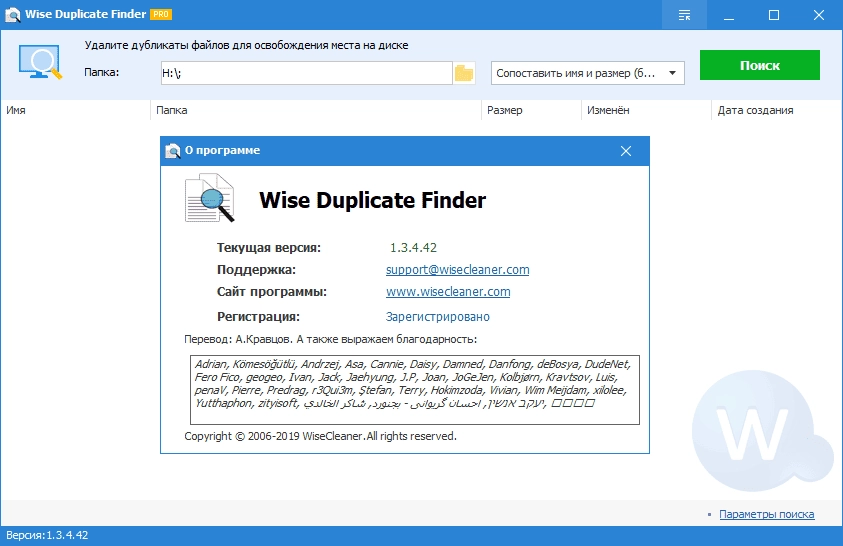Open Параметры поиска search settings link
Screen dimensions: 843x546
click(x=767, y=514)
